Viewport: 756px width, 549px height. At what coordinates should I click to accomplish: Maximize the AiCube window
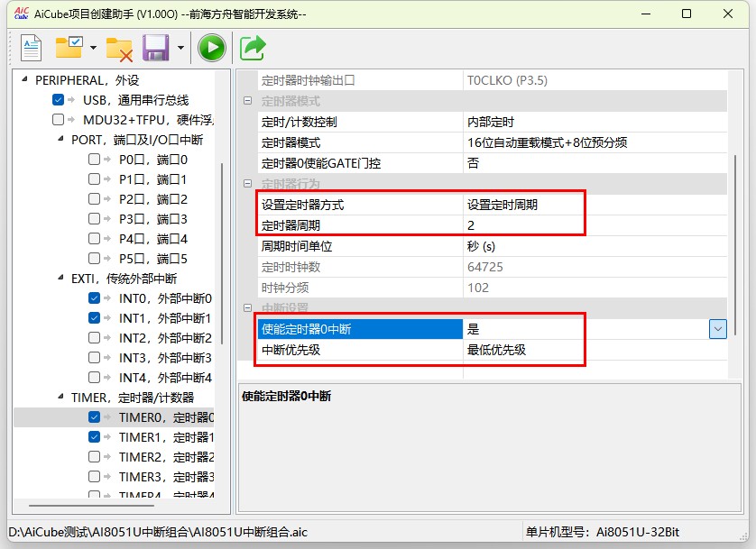[x=687, y=14]
